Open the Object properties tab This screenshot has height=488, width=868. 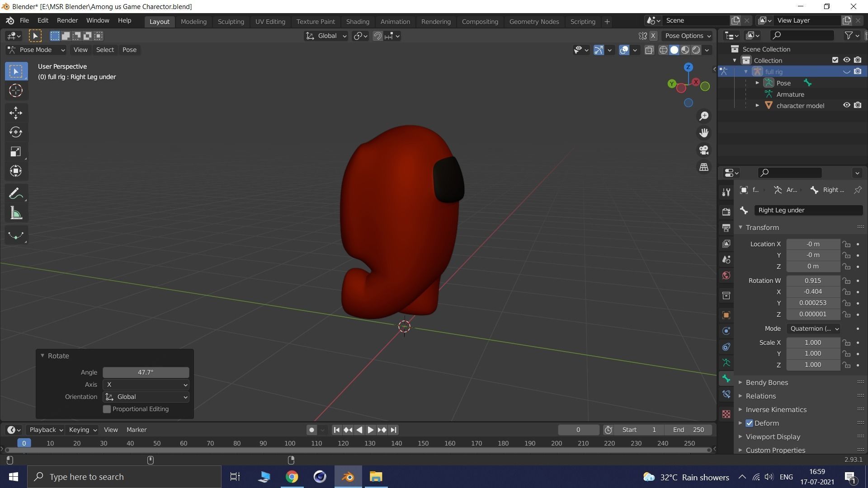(726, 315)
